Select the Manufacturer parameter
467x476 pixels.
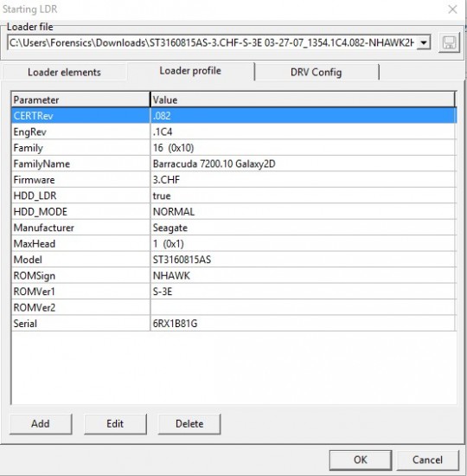[x=80, y=228]
